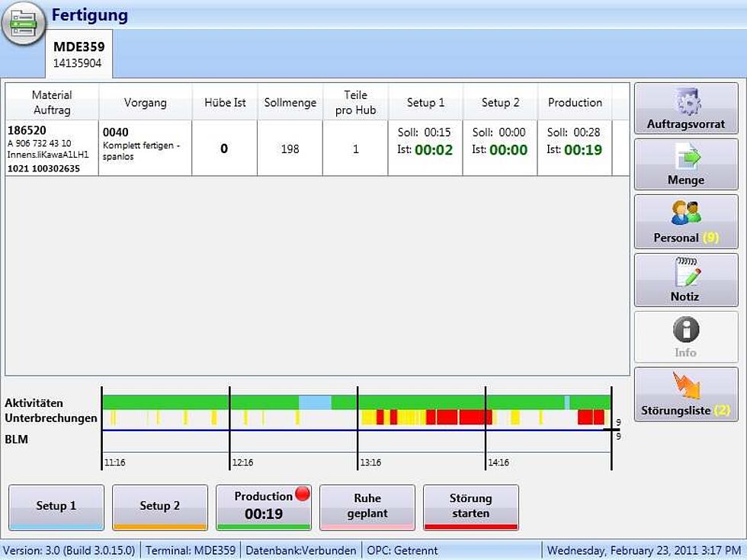Click the Fertigung application logo icon
Image resolution: width=747 pixels, height=560 pixels.
[x=24, y=24]
